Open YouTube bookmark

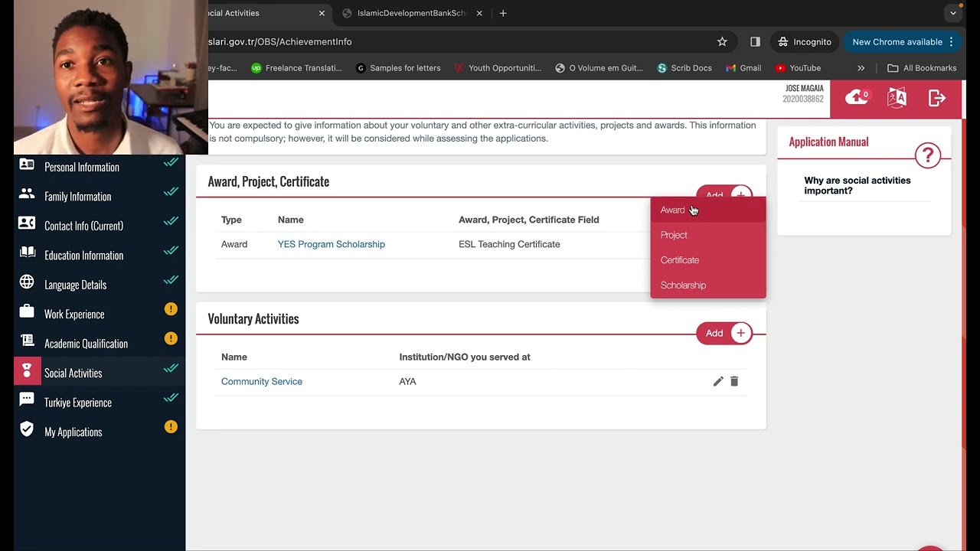[798, 68]
